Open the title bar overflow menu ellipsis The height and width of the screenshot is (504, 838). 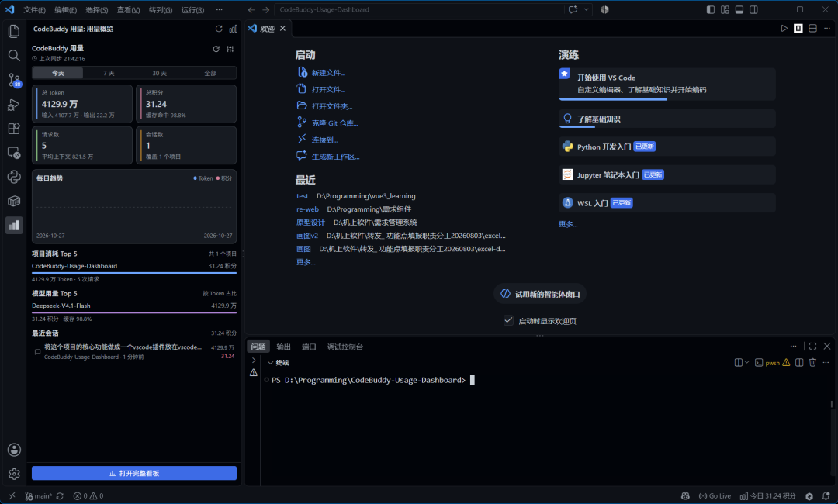click(219, 9)
